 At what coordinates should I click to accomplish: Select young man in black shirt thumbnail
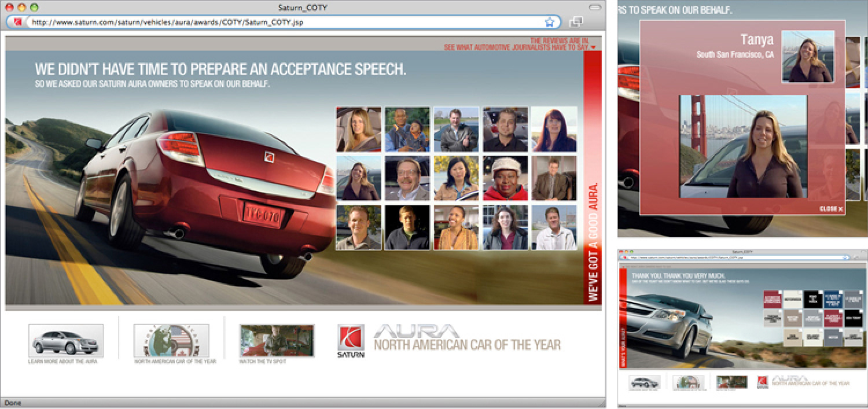pyautogui.click(x=505, y=129)
